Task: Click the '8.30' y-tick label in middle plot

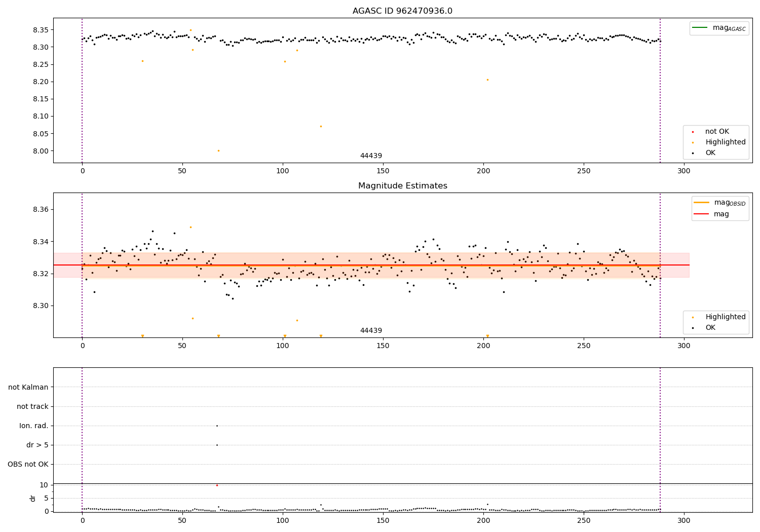Action: [41, 306]
